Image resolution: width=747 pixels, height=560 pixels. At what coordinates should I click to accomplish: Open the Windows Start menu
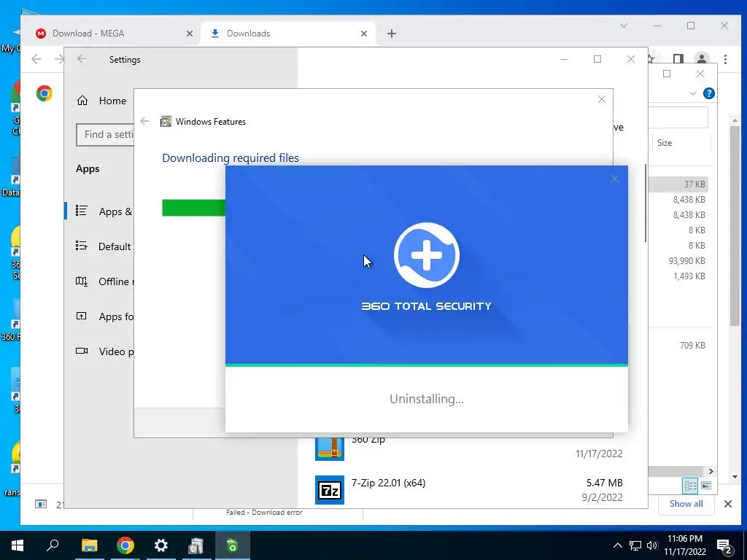18,545
